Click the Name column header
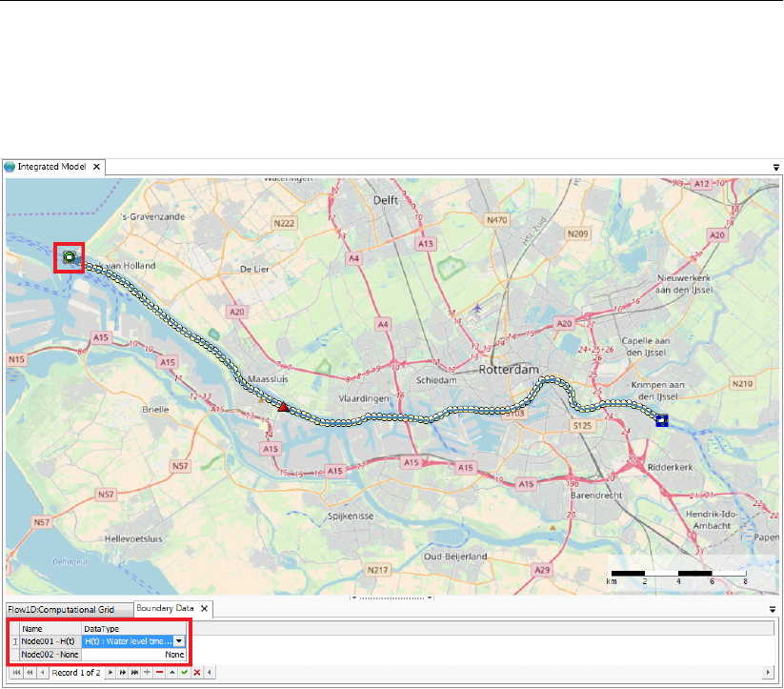 33,629
